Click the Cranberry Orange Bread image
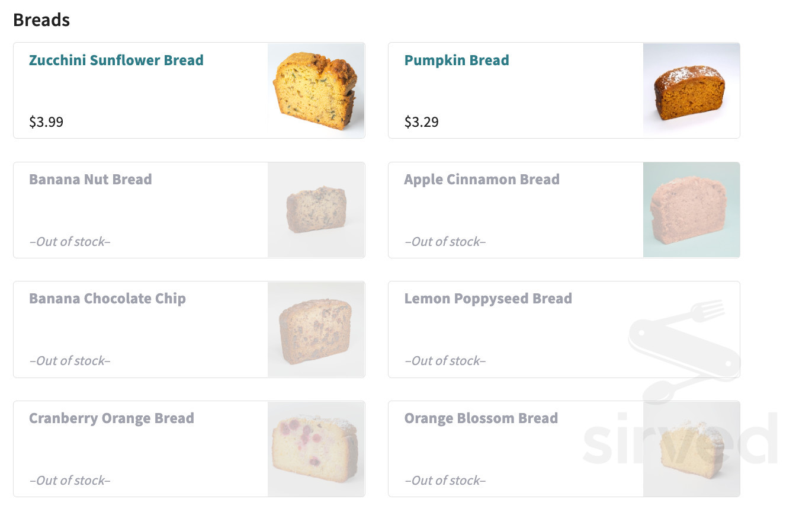This screenshot has width=812, height=512. 316,449
